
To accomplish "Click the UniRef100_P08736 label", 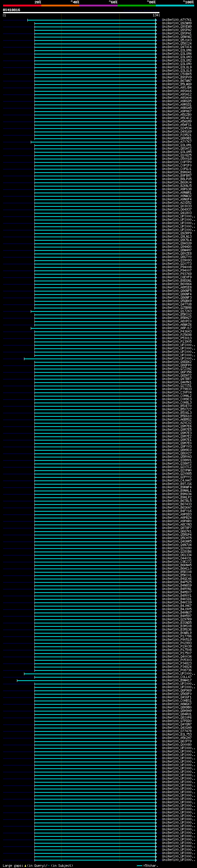I will 176,670.
